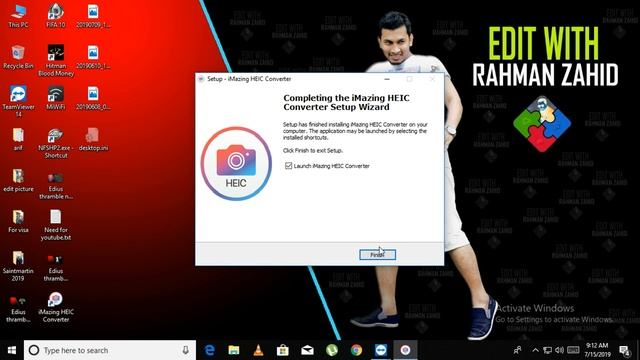Select iMazing HEIC Converter desktop shortcut

[56, 307]
